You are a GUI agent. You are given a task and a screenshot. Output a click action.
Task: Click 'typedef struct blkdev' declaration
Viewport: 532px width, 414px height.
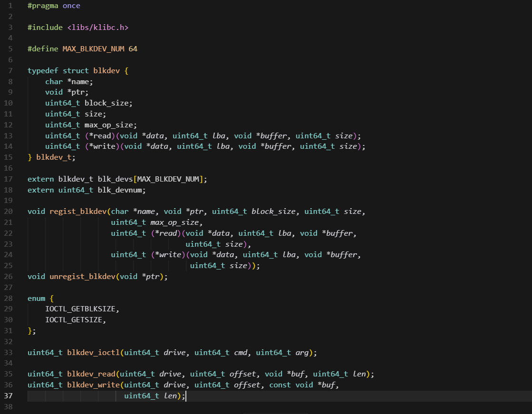point(74,70)
